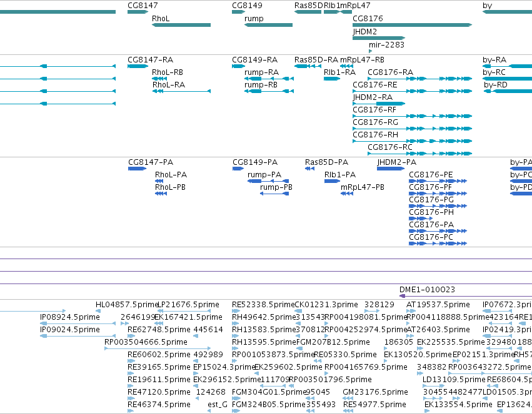Select transcript CG8176-RF

pyautogui.click(x=413, y=116)
